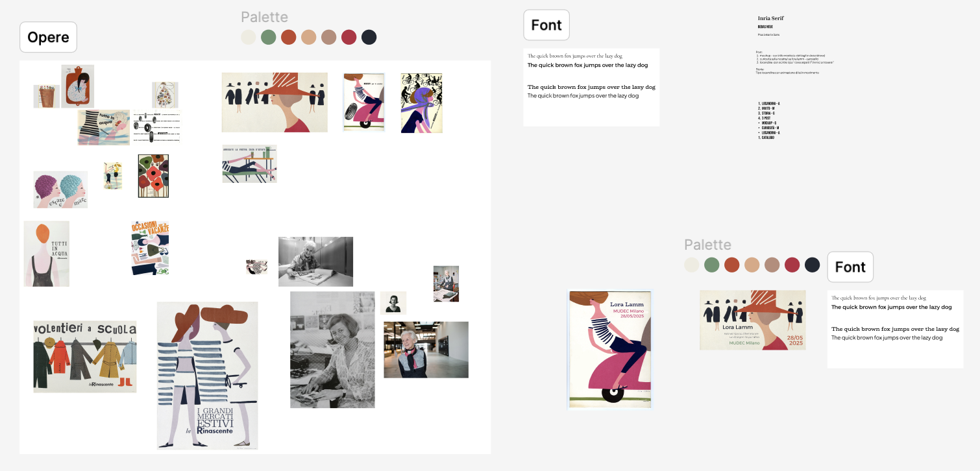Viewport: 980px width, 471px height.
Task: Select the cream swatch in the lower palette
Action: [692, 265]
